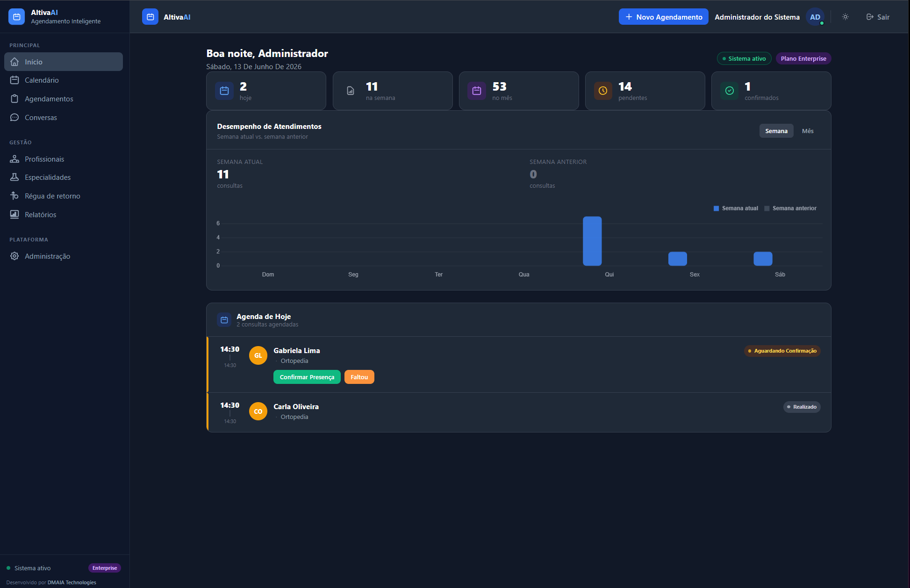Click the 'no mês' card calendar icon
Viewport: 910px width, 588px height.
(x=477, y=91)
